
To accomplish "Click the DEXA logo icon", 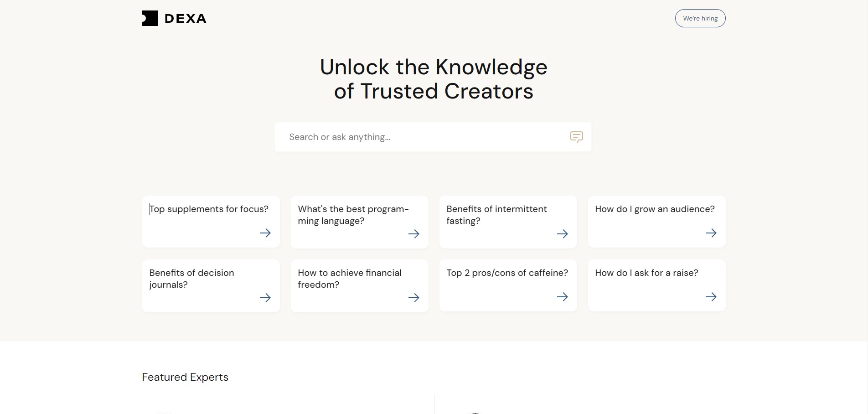I will tap(150, 18).
